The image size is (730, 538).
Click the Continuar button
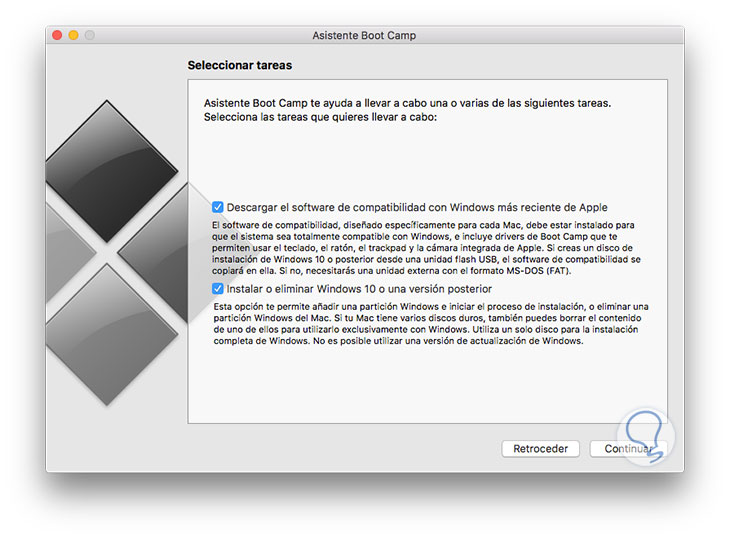click(629, 449)
